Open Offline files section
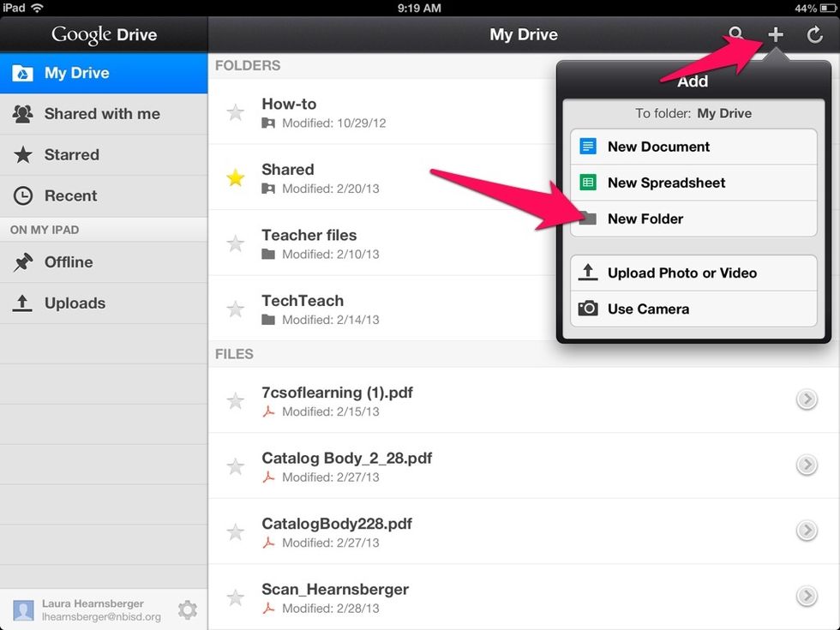 104,262
